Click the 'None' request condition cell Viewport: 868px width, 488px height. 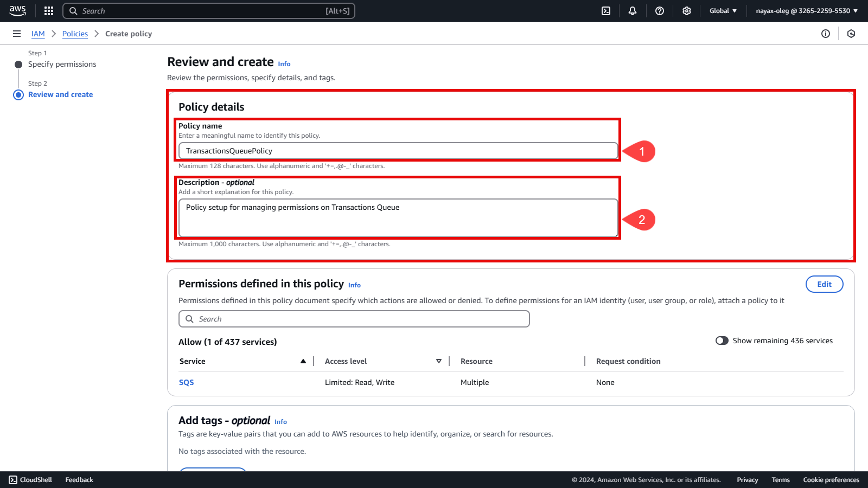(605, 382)
